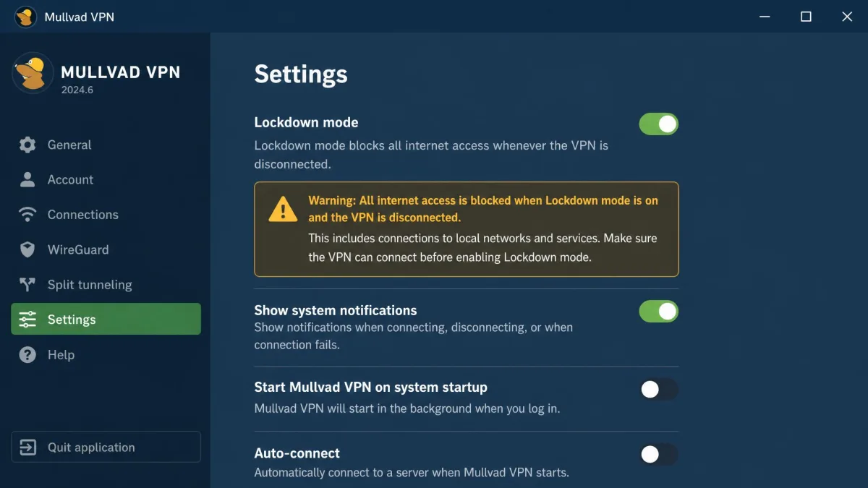Click the WireGuard shield icon
This screenshot has height=488, width=868.
tap(27, 249)
